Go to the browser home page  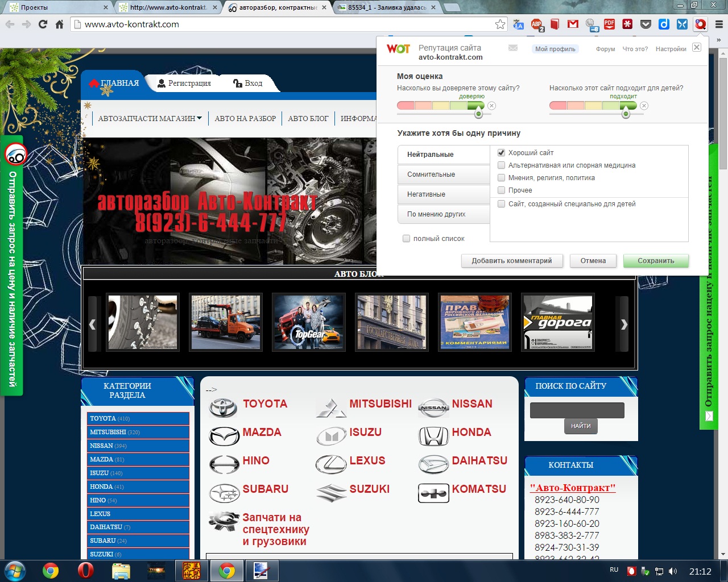pos(59,24)
